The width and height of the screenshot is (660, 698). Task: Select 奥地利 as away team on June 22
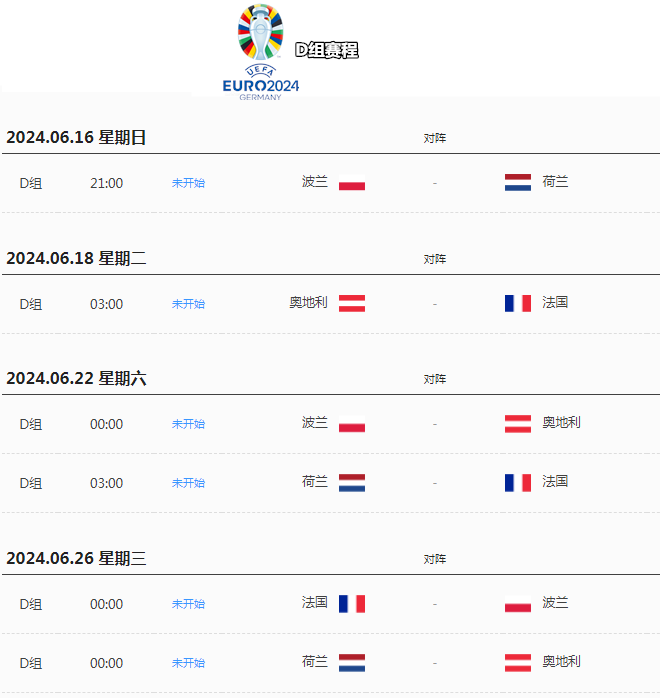pos(561,423)
